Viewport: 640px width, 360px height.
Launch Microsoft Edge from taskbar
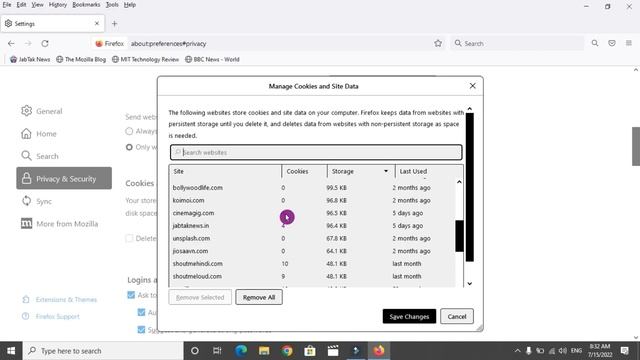pyautogui.click(x=241, y=351)
